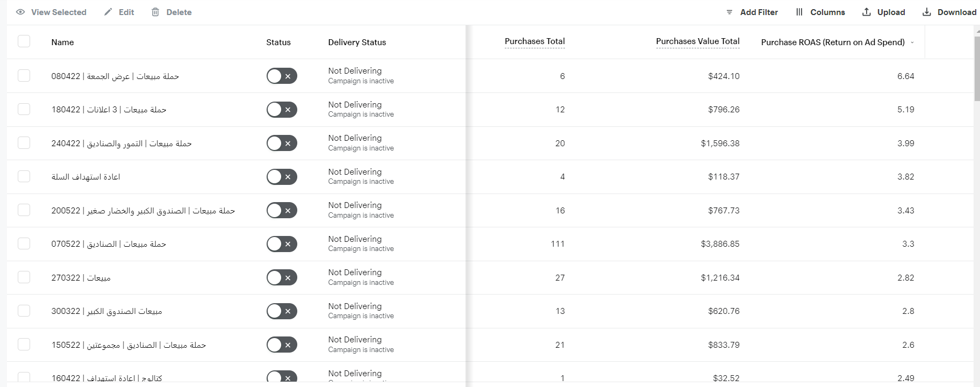Click the Columns bars icon
The width and height of the screenshot is (980, 387).
799,12
